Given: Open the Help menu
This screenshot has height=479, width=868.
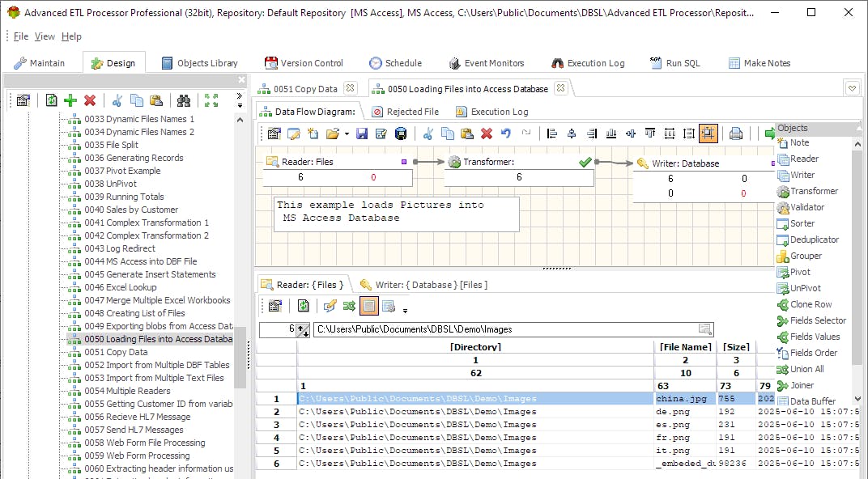Looking at the screenshot, I should tap(71, 36).
